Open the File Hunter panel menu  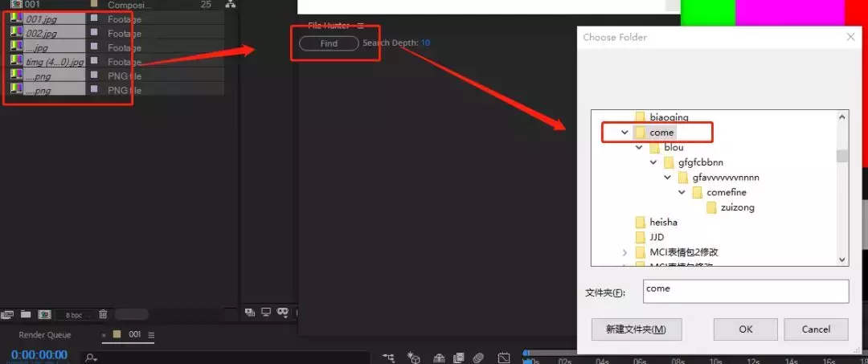pyautogui.click(x=360, y=26)
